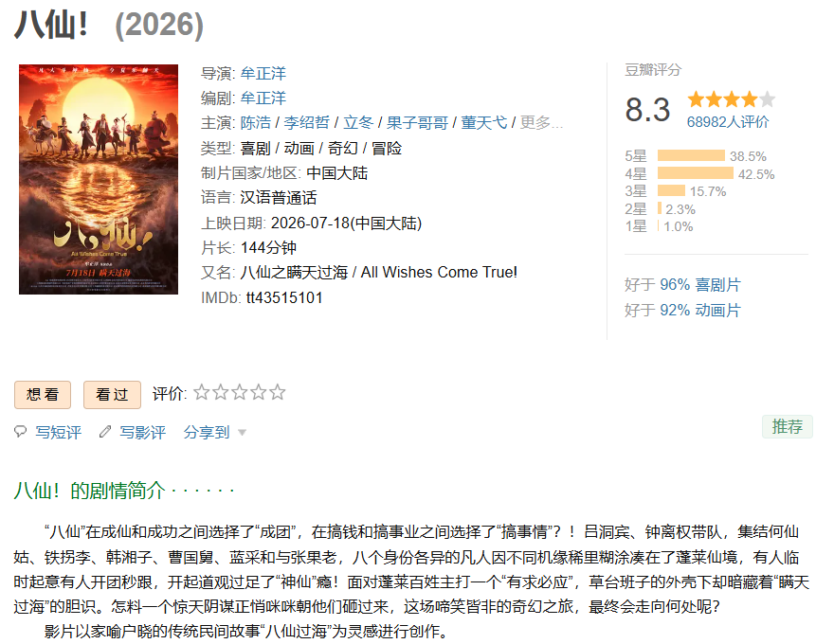Screen dimensions: 834x644
Task: Open actor 陈浩 profile link
Action: (x=256, y=123)
